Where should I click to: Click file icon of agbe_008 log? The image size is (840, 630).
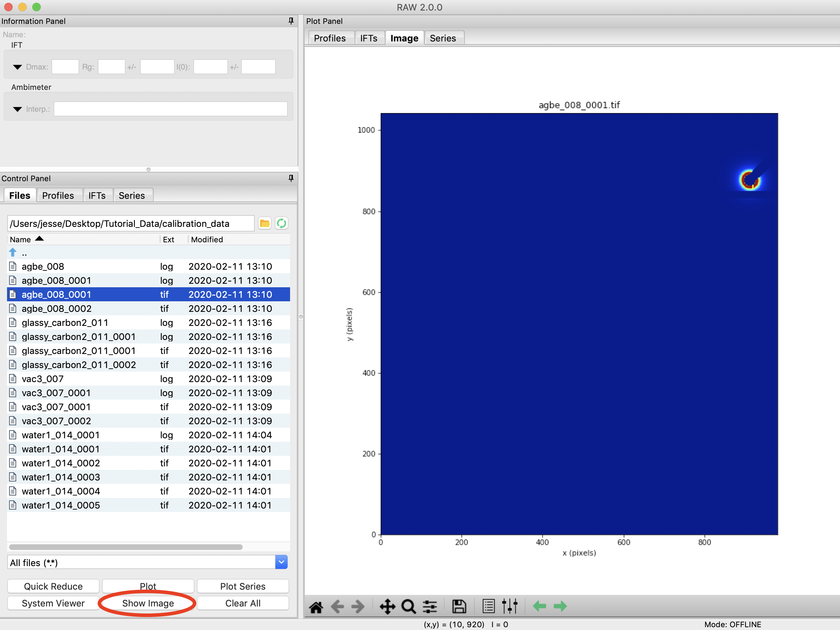click(13, 266)
